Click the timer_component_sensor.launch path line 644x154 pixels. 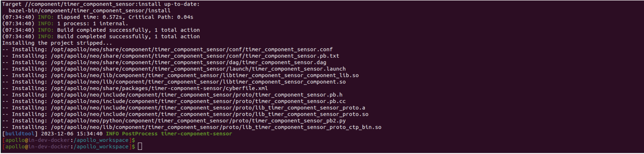coord(174,69)
